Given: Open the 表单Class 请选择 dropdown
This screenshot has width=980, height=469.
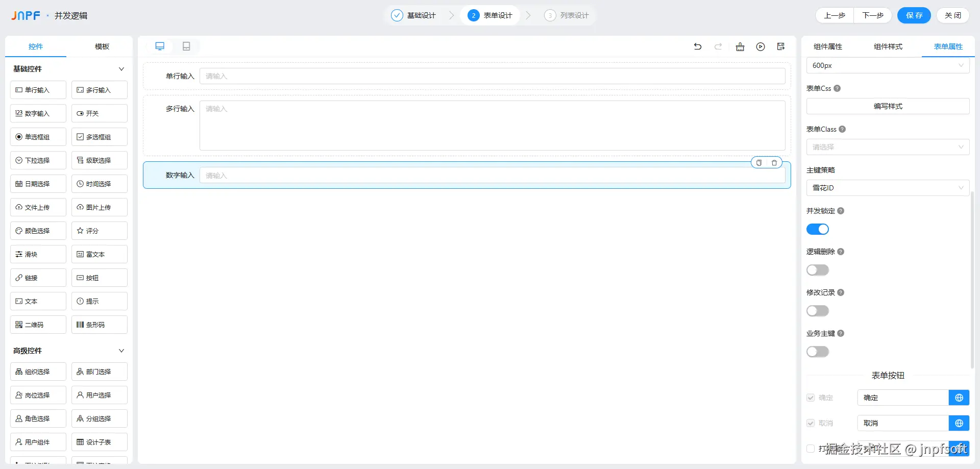Looking at the screenshot, I should (x=888, y=147).
